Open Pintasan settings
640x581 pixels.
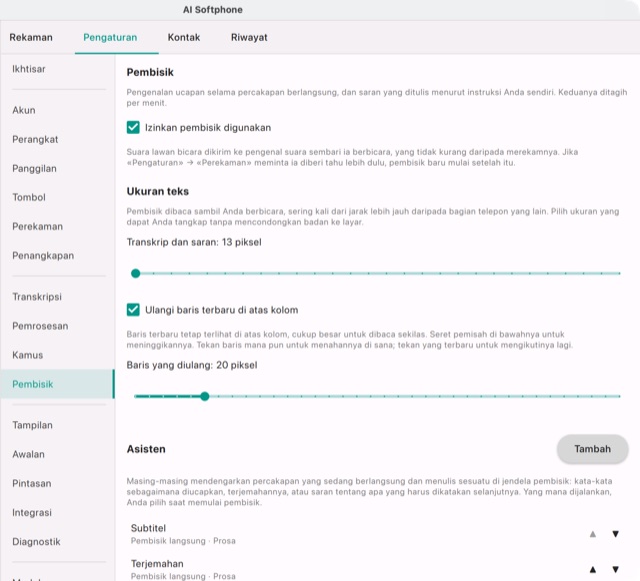57,483
